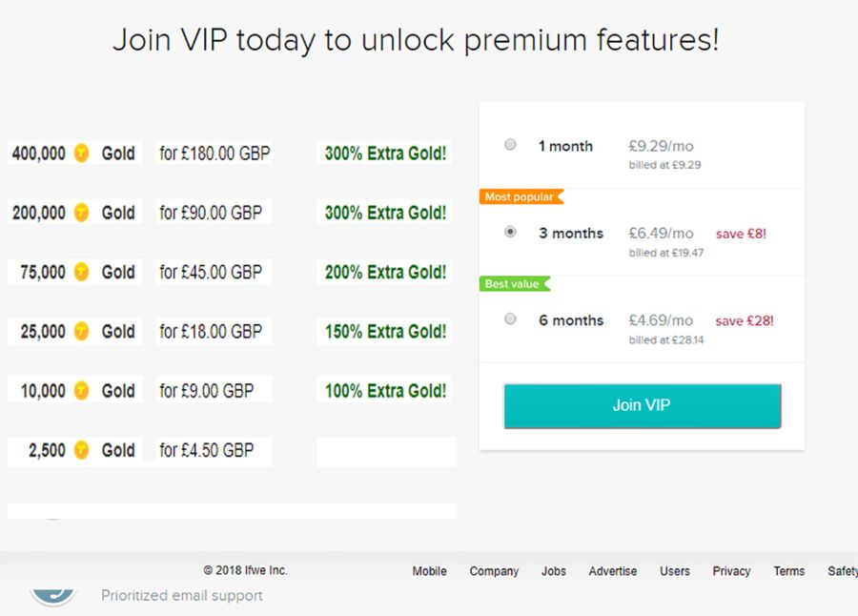Viewport: 858px width, 616px height.
Task: Open the Users footer link
Action: 674,571
